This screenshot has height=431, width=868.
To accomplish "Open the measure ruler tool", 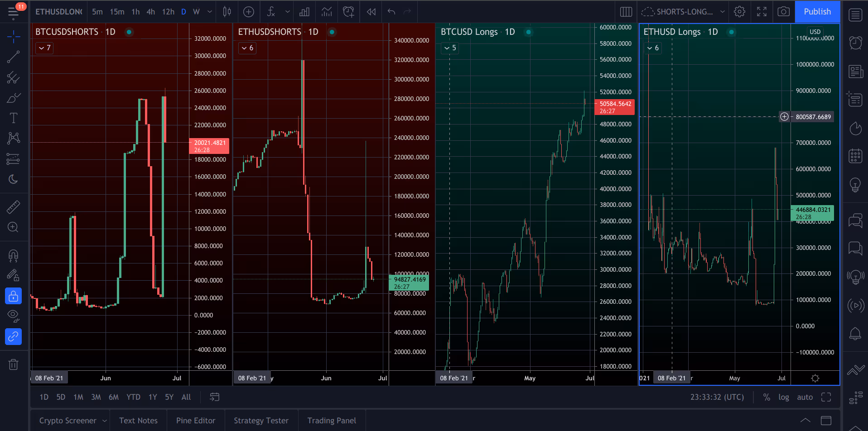I will coord(14,207).
